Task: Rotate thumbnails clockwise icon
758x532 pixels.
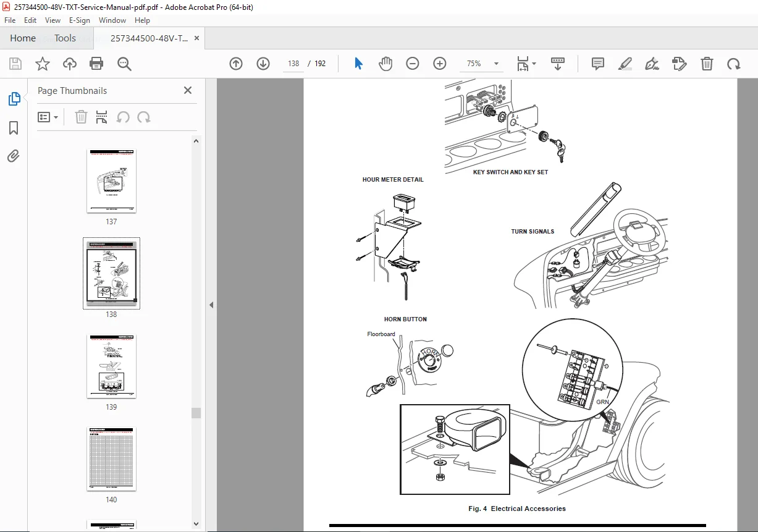Action: click(x=144, y=117)
